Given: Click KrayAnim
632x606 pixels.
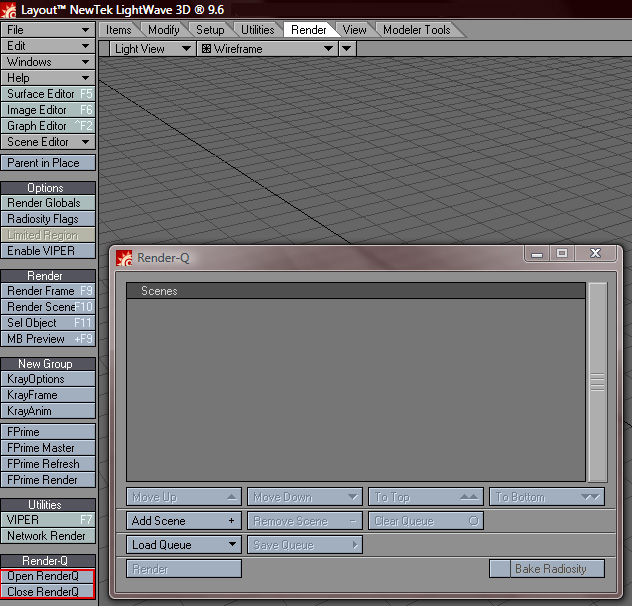Looking at the screenshot, I should click(x=48, y=411).
